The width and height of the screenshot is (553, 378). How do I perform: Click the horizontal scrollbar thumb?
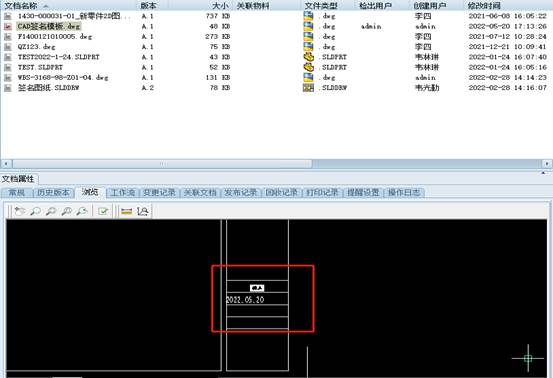point(162,164)
